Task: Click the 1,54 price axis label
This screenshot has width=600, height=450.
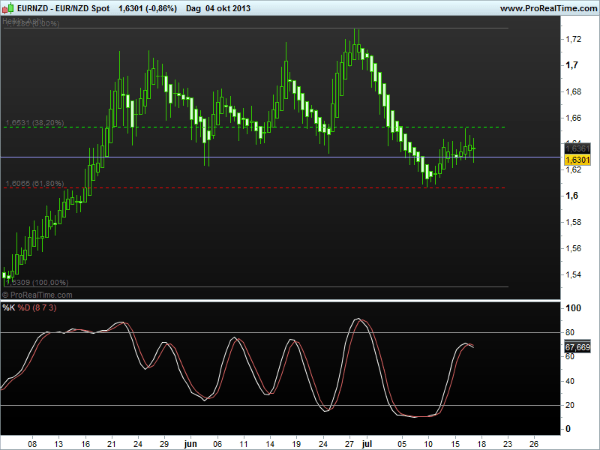Action: tap(573, 274)
